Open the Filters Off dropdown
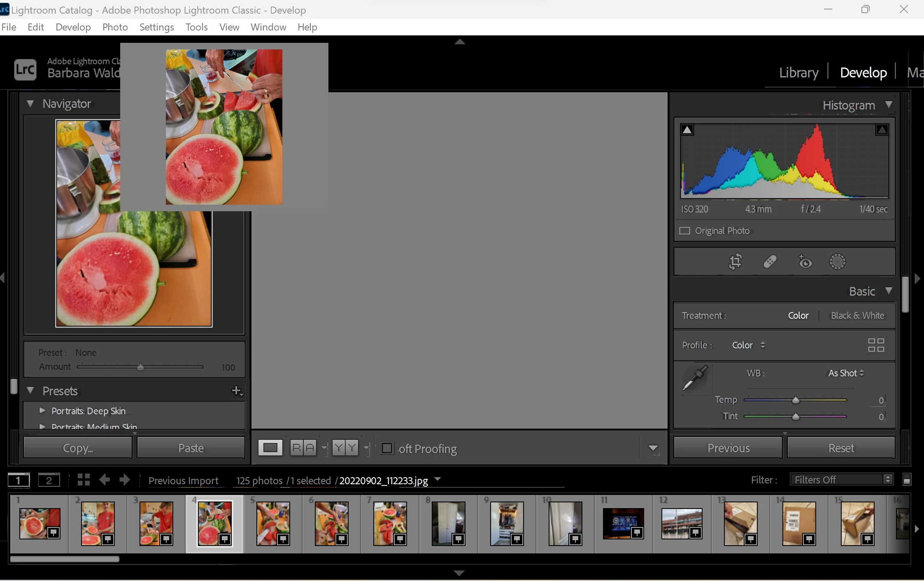Image resolution: width=924 pixels, height=581 pixels. pos(841,480)
